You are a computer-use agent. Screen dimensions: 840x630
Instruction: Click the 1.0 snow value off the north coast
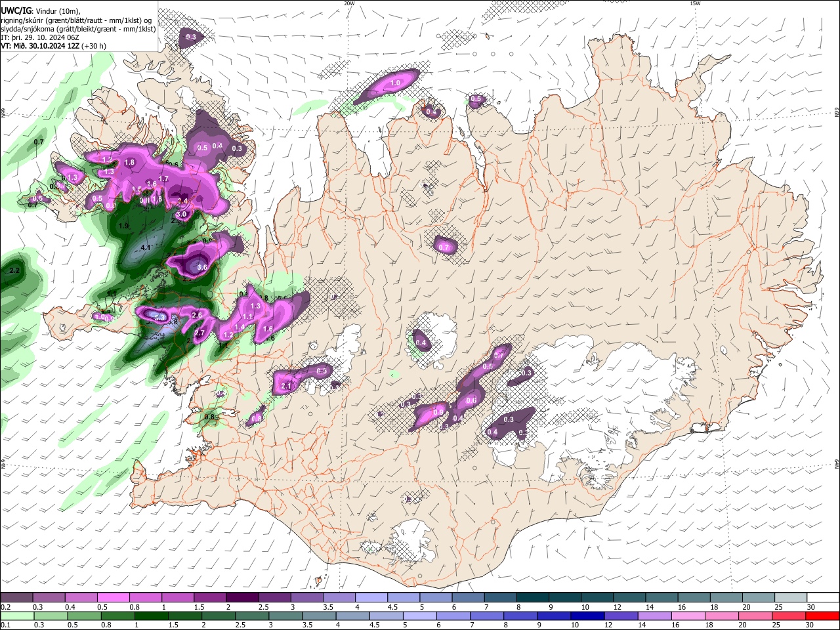click(x=395, y=83)
